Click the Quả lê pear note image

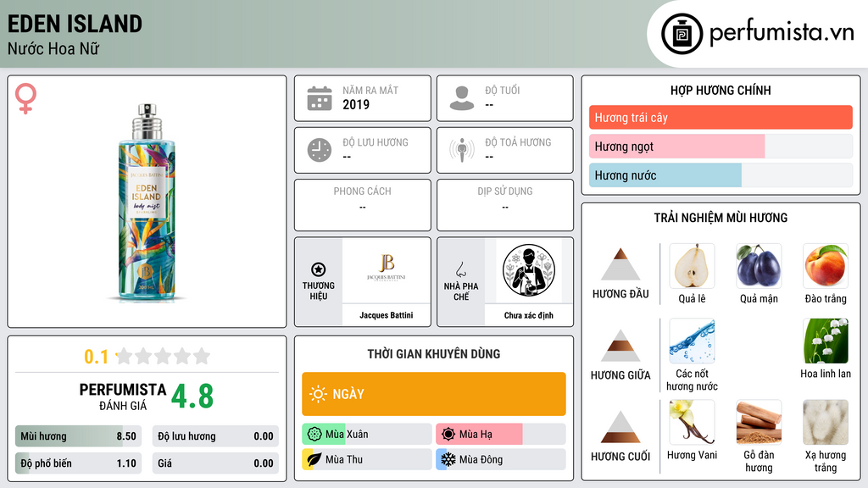click(x=692, y=265)
